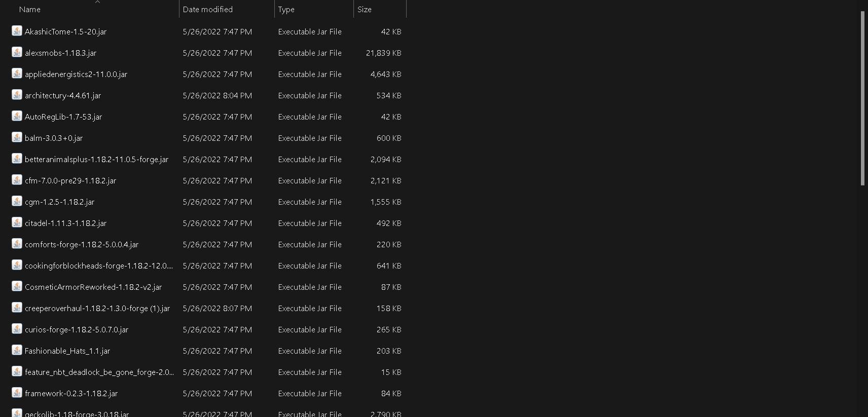Viewport: 868px width, 417px height.
Task: Sort by the Date modified column
Action: (227, 9)
